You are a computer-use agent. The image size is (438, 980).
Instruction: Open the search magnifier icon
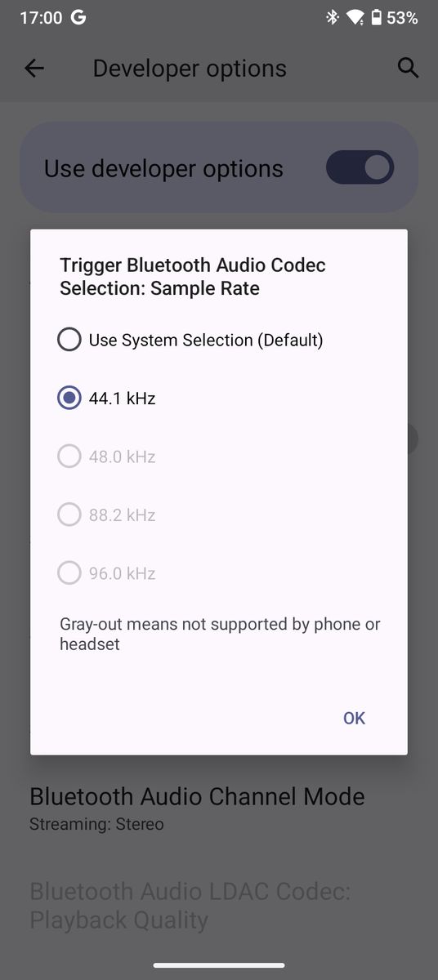pos(408,69)
